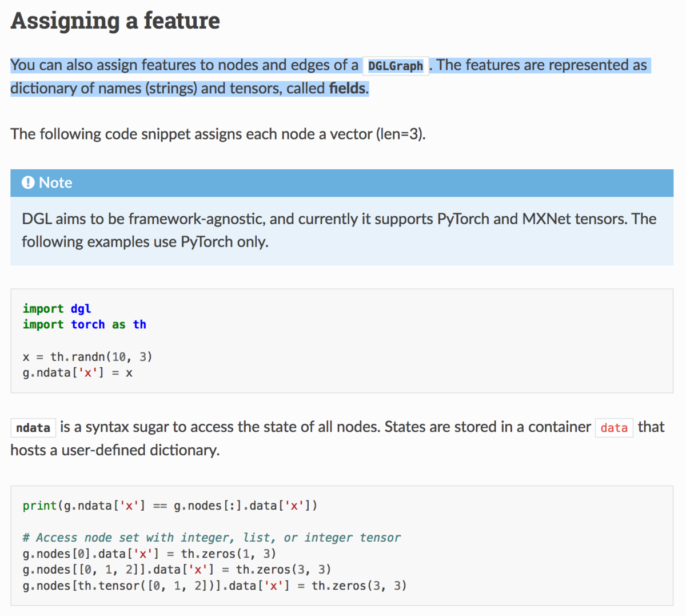
Task: Click the 'DGL aims to be framework-agnostic' note text
Action: (338, 219)
